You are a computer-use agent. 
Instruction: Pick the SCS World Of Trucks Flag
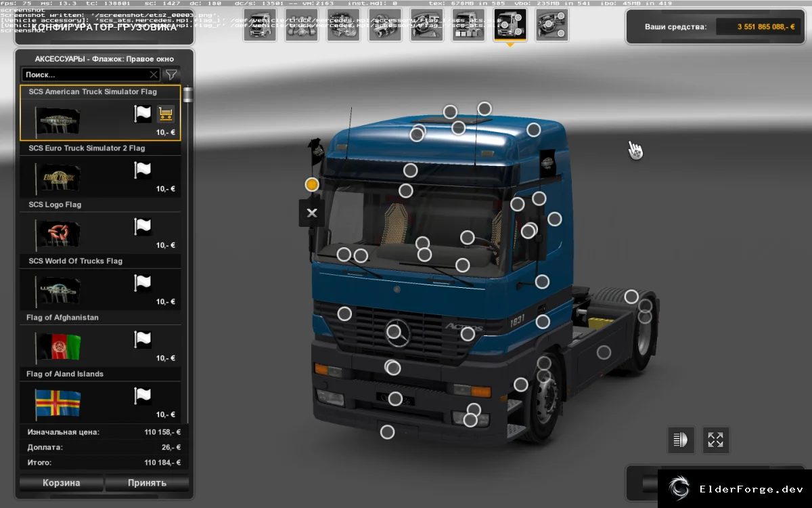point(101,282)
